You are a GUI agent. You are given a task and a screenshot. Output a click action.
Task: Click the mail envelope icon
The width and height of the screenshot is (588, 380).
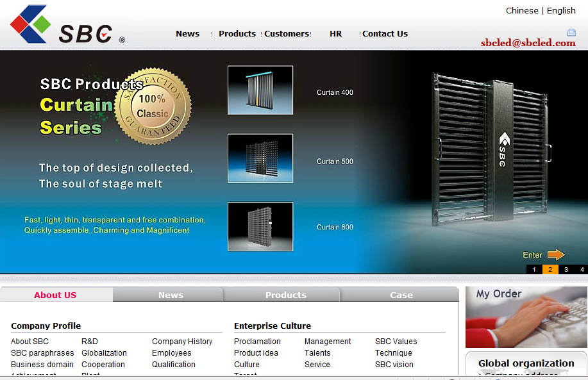click(x=571, y=32)
